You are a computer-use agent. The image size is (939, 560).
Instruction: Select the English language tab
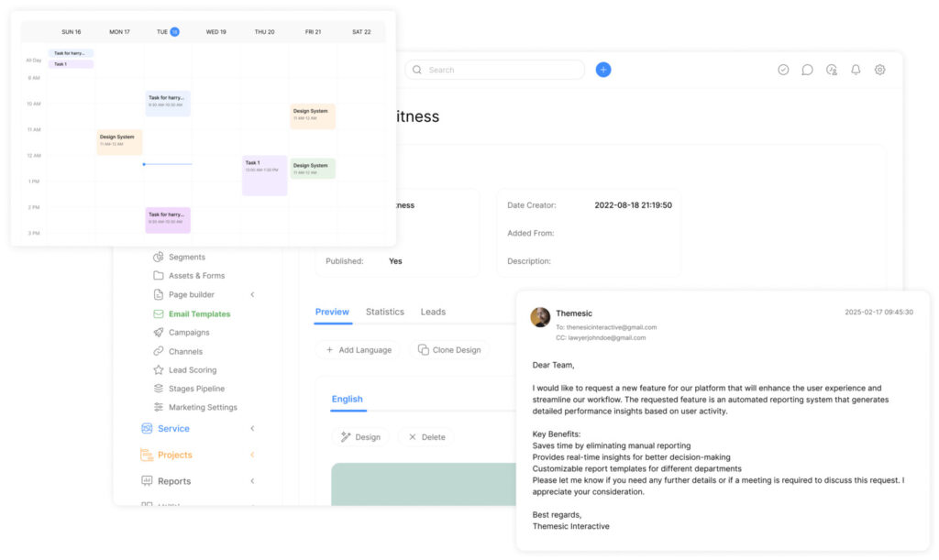coord(347,400)
